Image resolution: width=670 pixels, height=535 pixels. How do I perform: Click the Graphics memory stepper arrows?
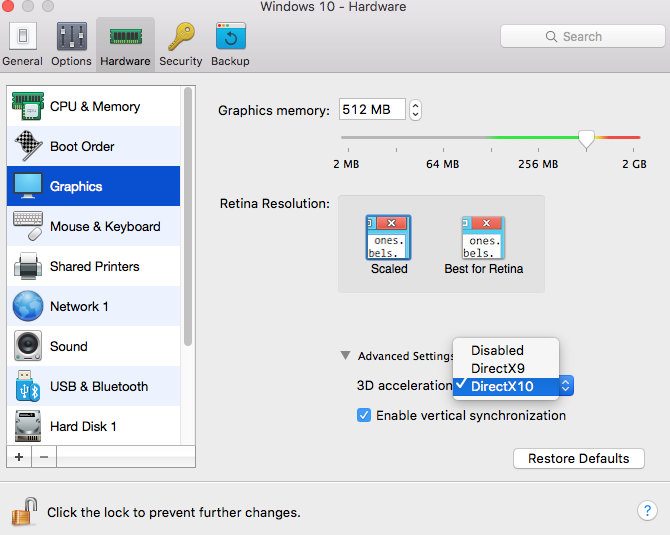(x=416, y=110)
